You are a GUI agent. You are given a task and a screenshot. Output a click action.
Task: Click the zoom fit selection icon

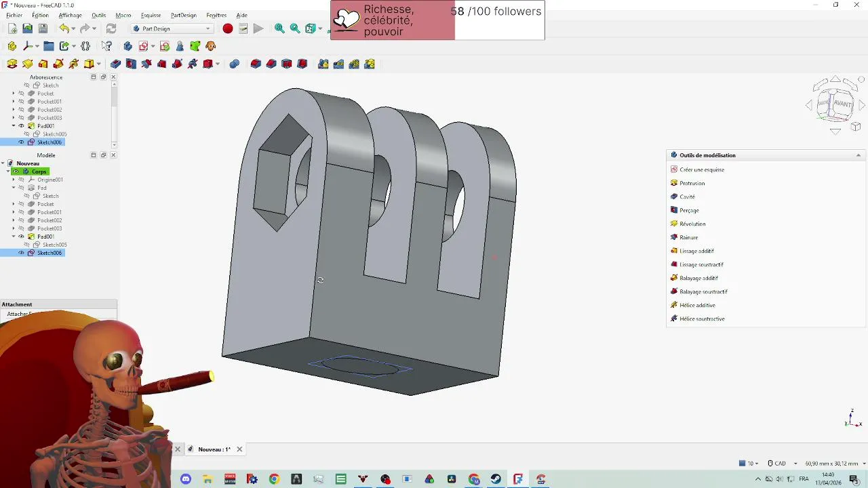(295, 28)
